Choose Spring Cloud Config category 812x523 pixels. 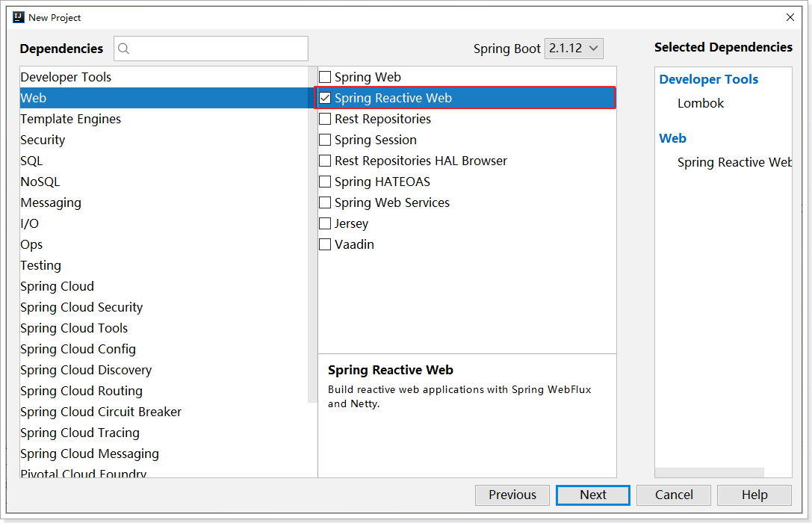(x=164, y=349)
